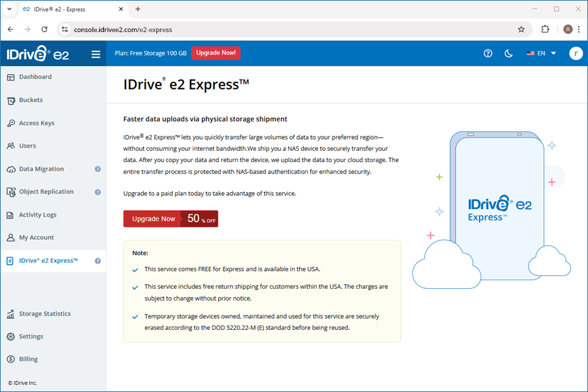Open Chrome three-dot menu
The height and width of the screenshot is (392, 588).
[x=579, y=29]
